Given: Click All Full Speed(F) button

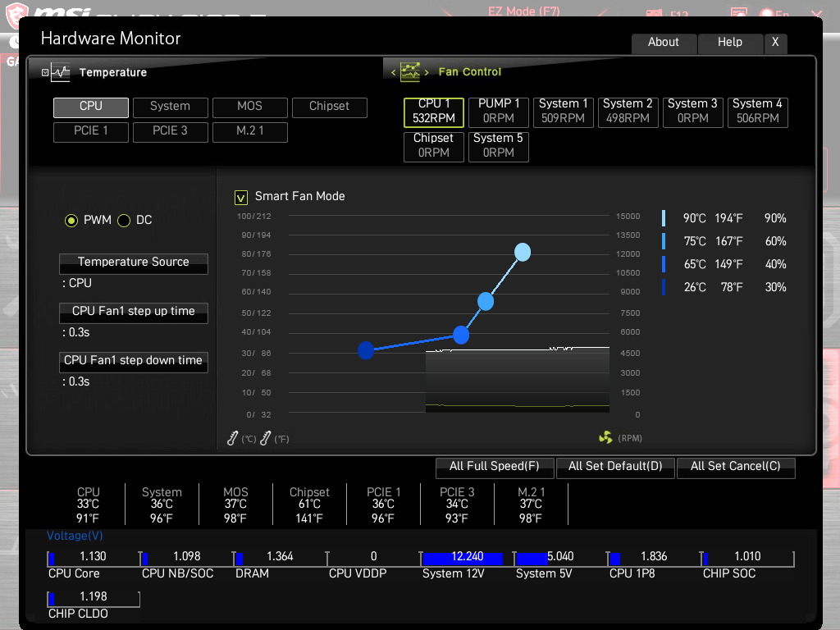Looking at the screenshot, I should 495,467.
